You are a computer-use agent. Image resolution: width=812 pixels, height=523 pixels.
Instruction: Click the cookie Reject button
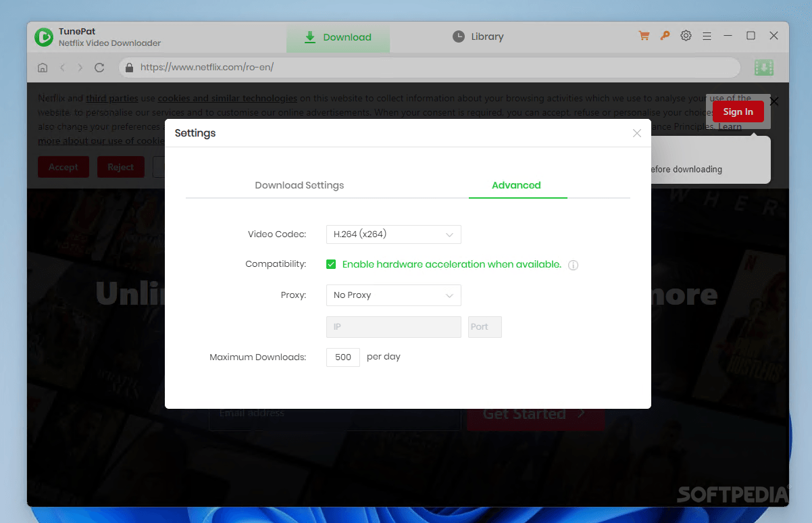click(x=121, y=167)
